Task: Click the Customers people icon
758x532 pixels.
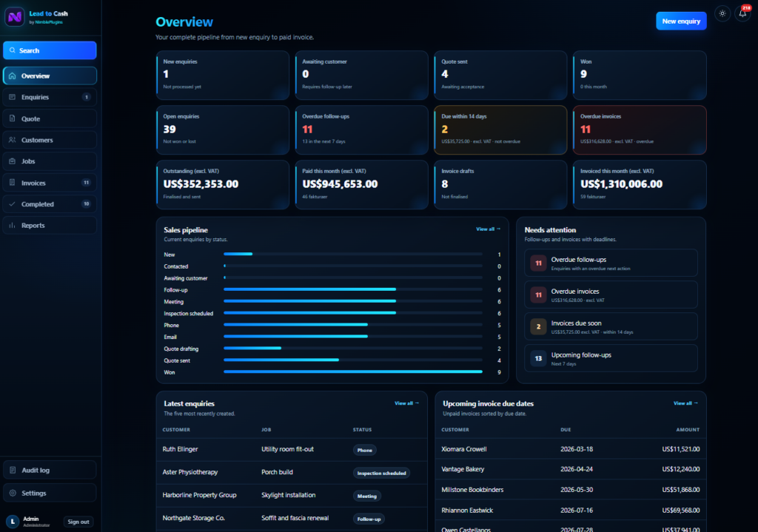Action: (x=13, y=140)
